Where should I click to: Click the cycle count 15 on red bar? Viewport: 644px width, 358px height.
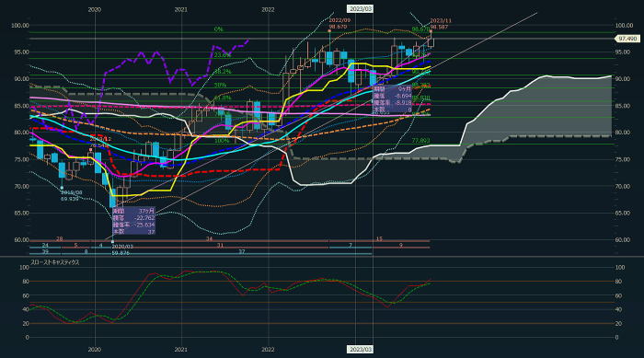[379, 238]
